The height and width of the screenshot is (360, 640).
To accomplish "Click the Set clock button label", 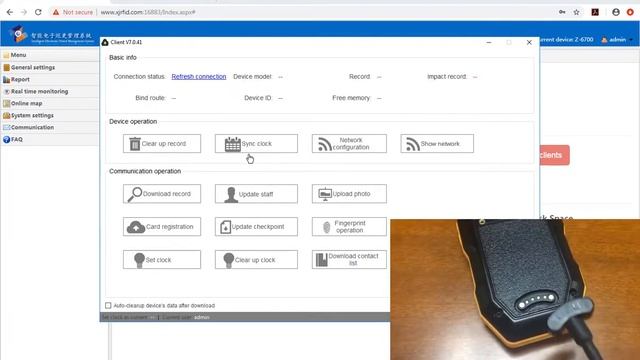I will [x=158, y=260].
